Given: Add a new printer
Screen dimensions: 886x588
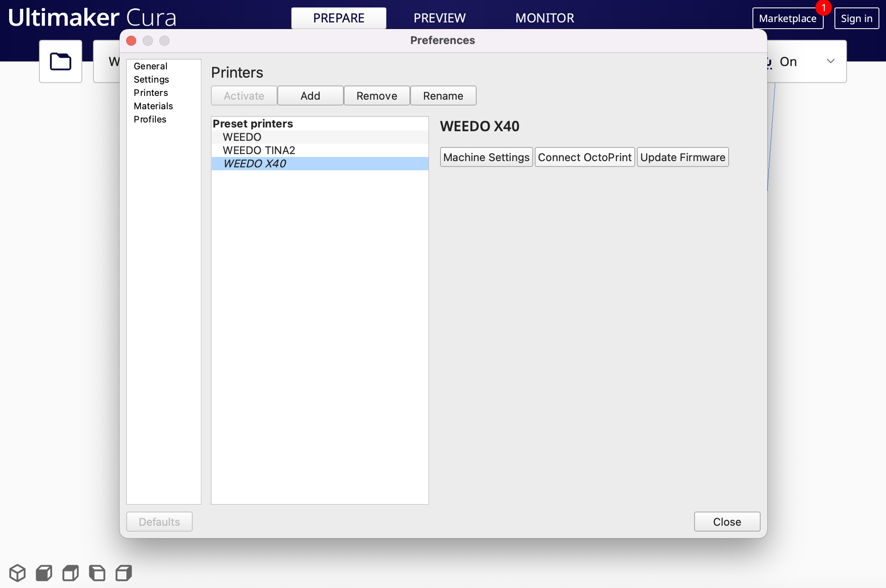Looking at the screenshot, I should coord(310,96).
